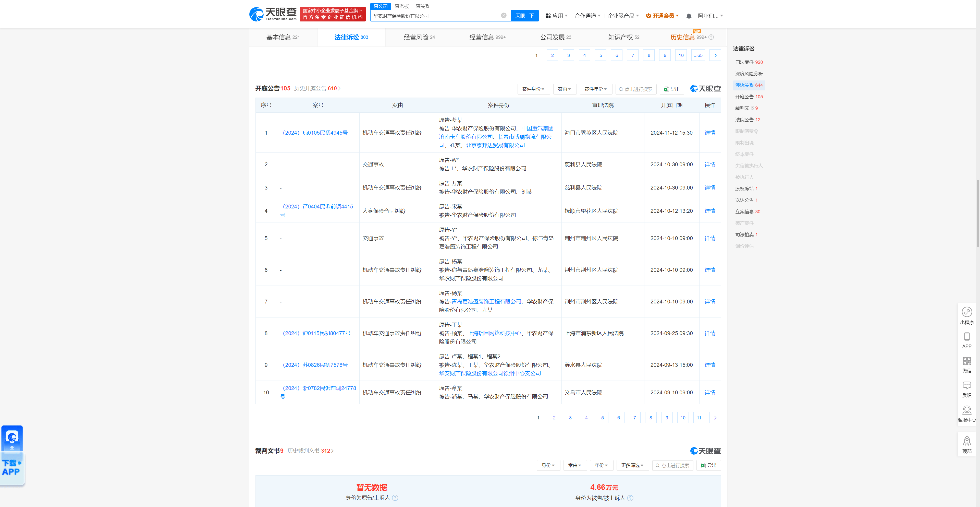Clear the search box with the X icon

point(504,16)
